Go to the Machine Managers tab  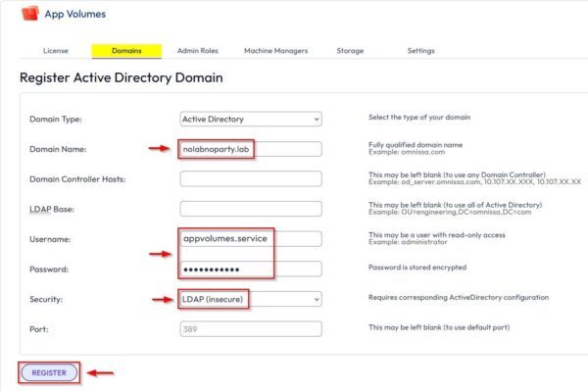pyautogui.click(x=275, y=51)
